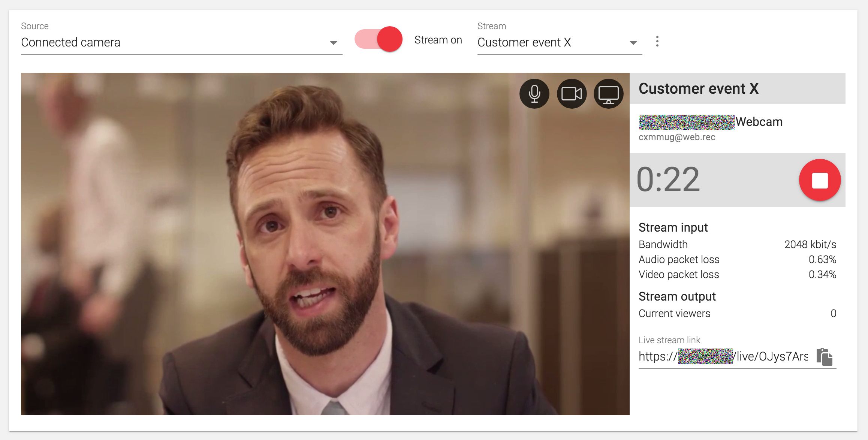
Task: Open the three-dot more options menu
Action: 657,41
